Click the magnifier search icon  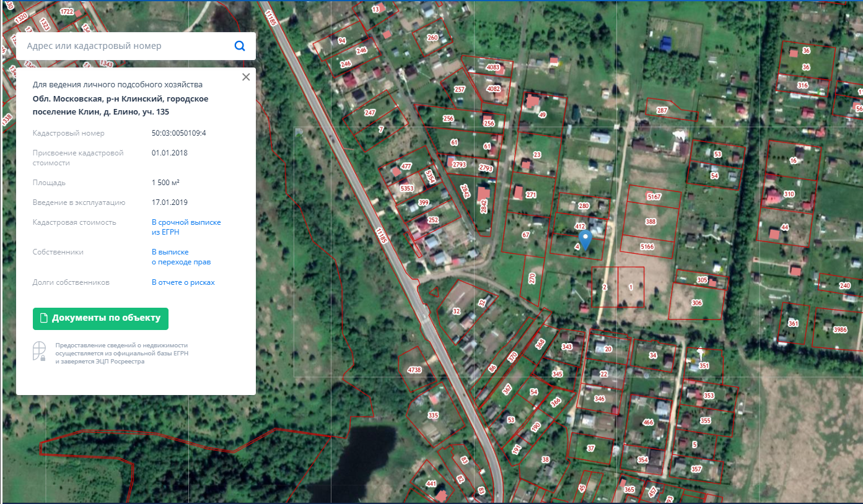point(240,46)
